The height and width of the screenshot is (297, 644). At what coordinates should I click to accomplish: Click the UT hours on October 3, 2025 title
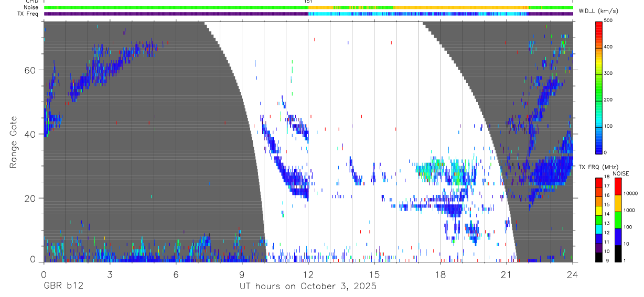point(308,287)
